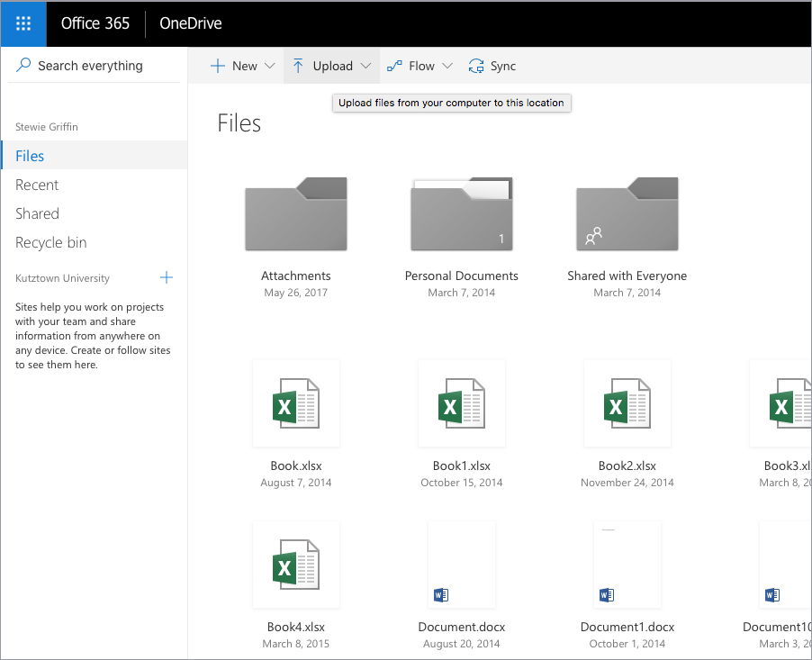This screenshot has width=812, height=660.
Task: Expand the Flow dropdown chevron
Action: [448, 66]
